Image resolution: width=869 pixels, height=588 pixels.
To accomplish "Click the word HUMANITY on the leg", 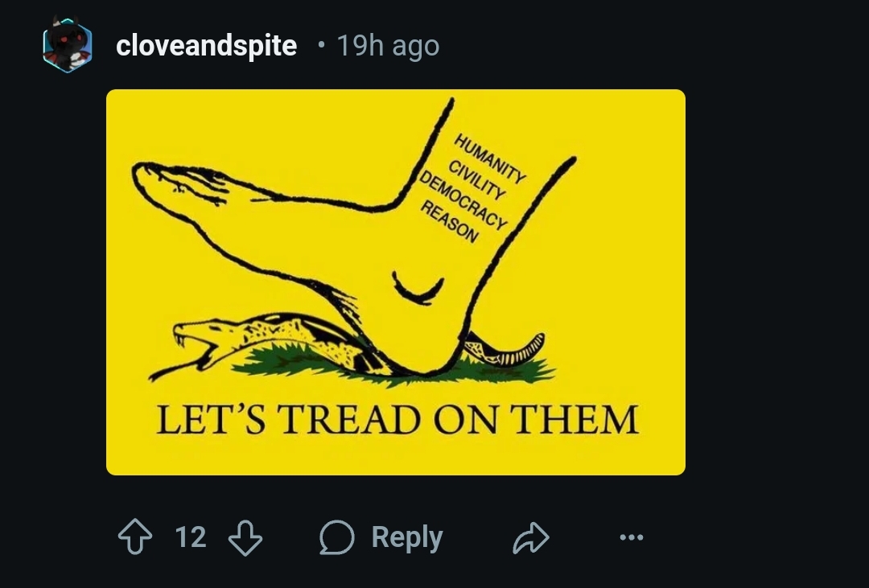I will coord(490,158).
